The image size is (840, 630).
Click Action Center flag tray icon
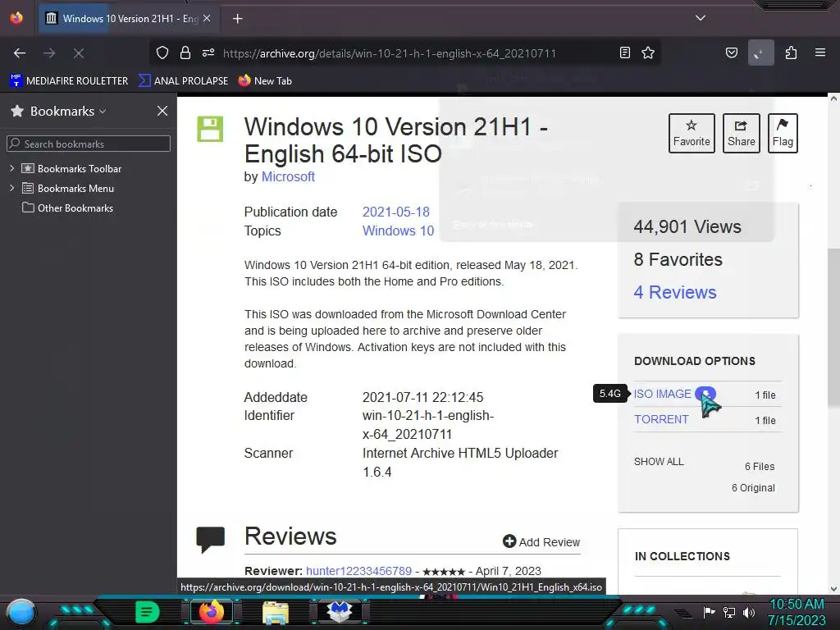pyautogui.click(x=709, y=612)
